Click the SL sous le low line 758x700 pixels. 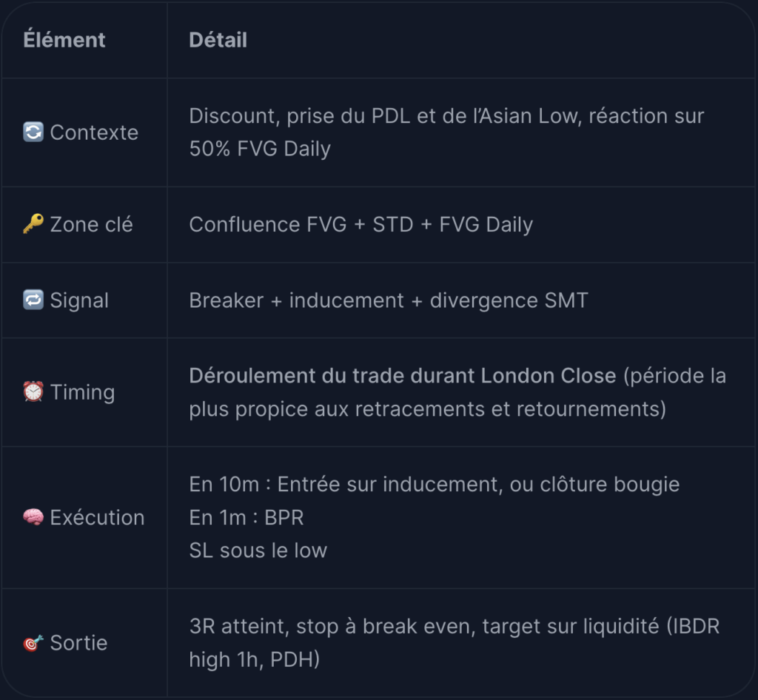pyautogui.click(x=258, y=551)
